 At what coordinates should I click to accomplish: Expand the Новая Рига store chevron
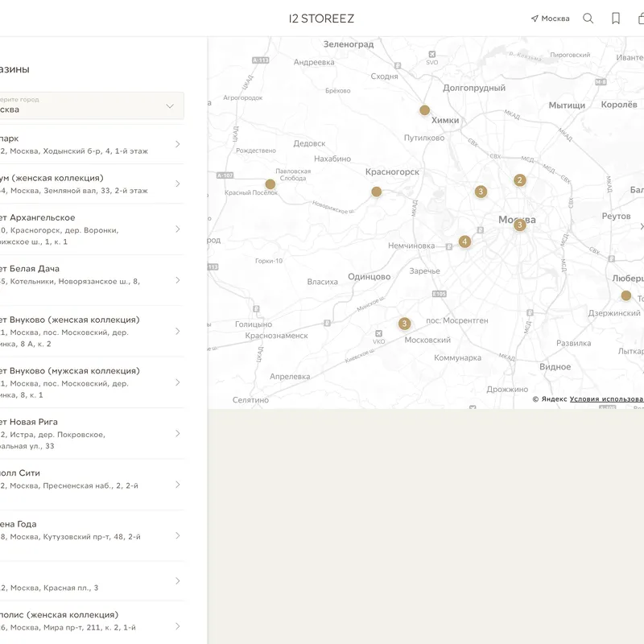click(177, 434)
